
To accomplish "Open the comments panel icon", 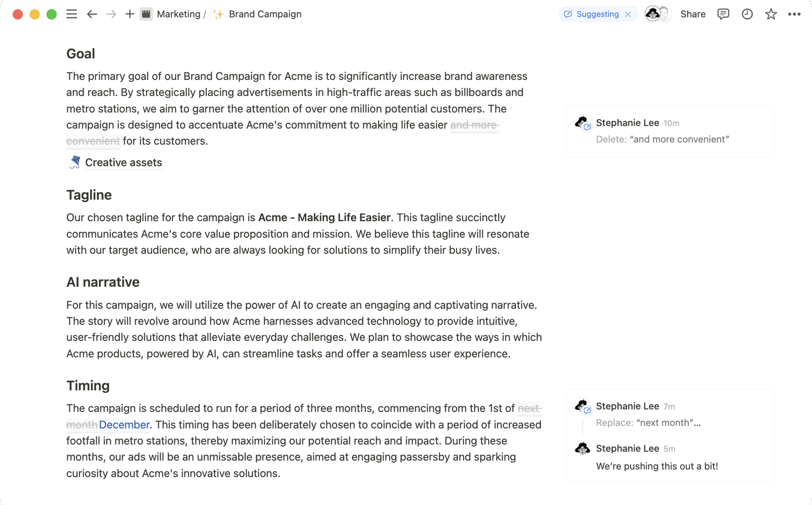I will (x=723, y=14).
